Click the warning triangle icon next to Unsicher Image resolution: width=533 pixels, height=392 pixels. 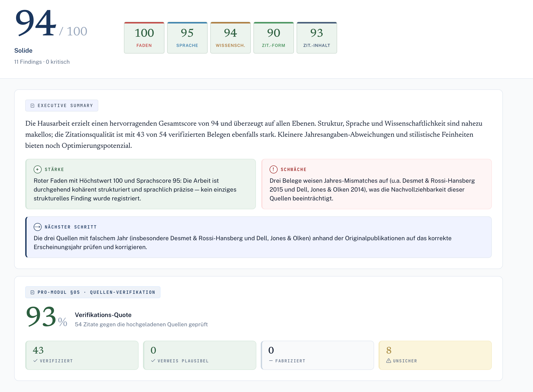pos(389,361)
